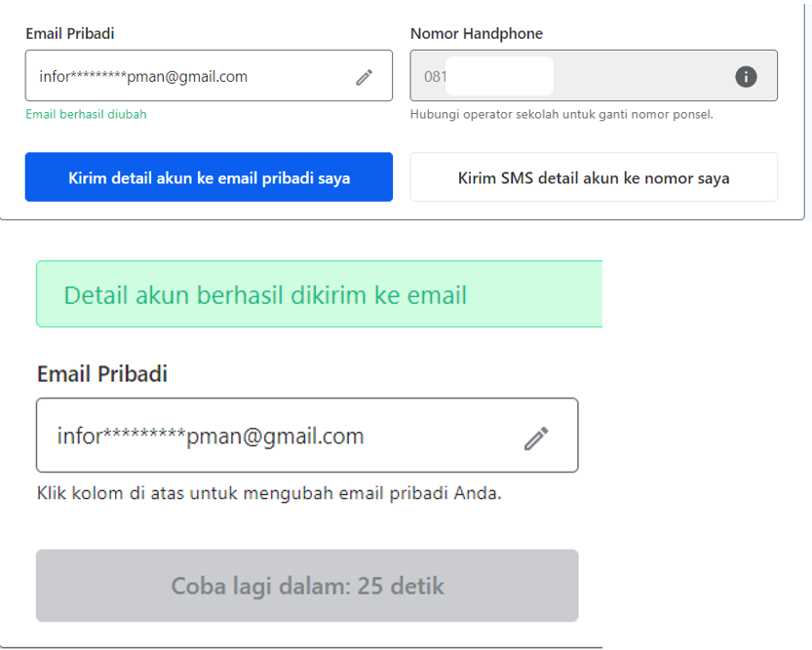Screen dimensions: 812x650
Task: Focus the top Email Pribadi input field
Action: point(209,76)
